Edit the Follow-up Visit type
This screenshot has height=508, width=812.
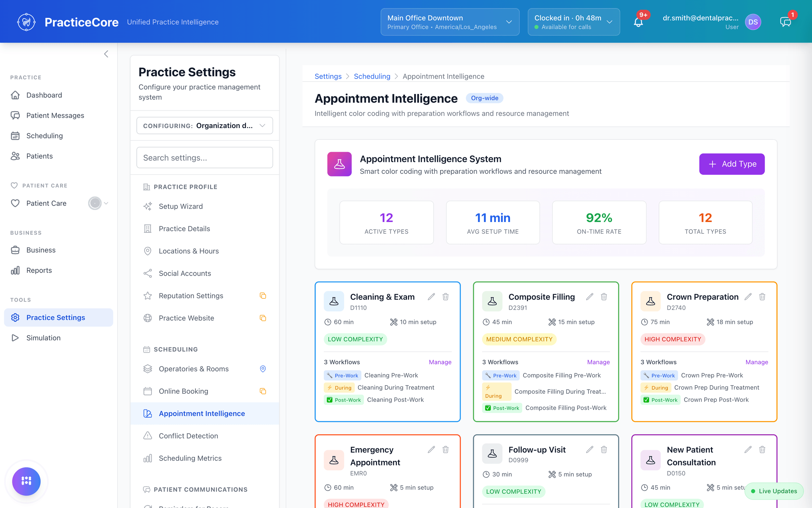pos(590,449)
